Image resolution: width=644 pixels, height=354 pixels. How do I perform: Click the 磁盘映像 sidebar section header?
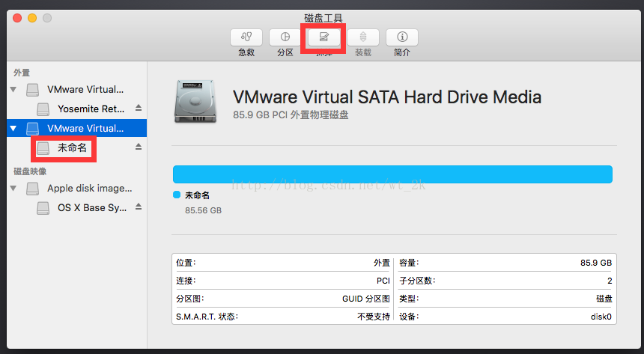(x=30, y=171)
